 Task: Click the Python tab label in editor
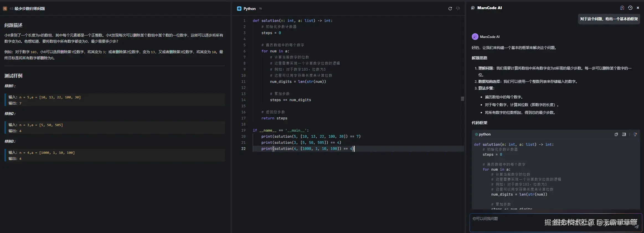[x=249, y=9]
